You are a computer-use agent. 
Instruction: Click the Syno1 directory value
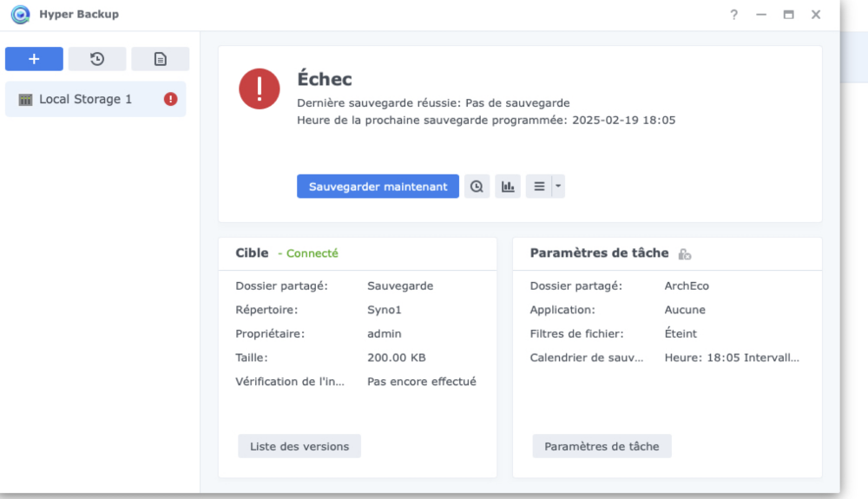385,310
